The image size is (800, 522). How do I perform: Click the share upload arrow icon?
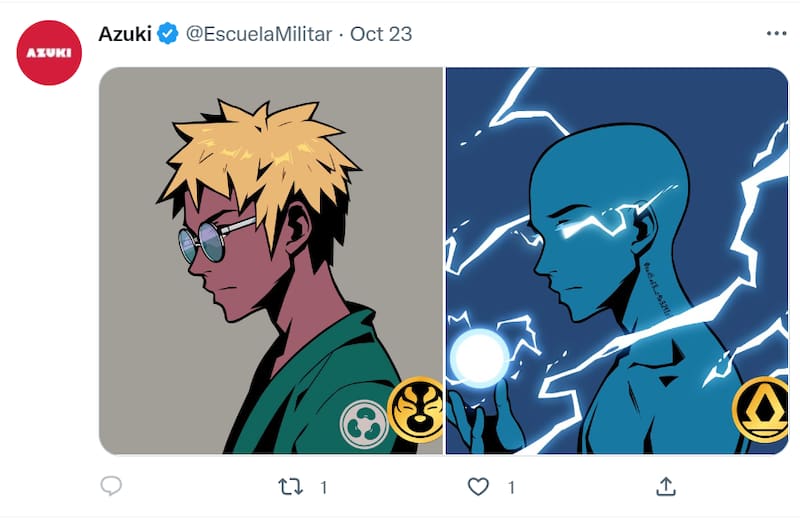click(666, 487)
